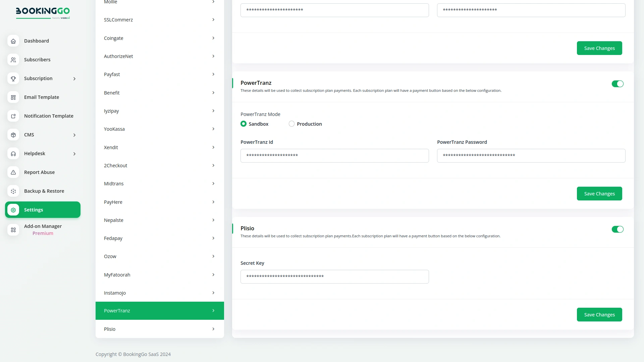Open Backup & Restore via its icon
644x362 pixels.
click(13, 191)
